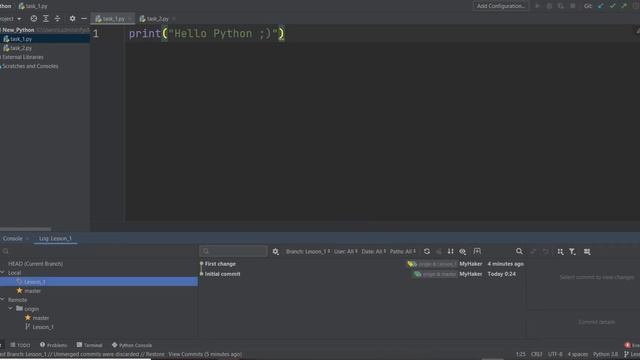Collapse the origin folder node
The height and width of the screenshot is (360, 640).
tap(11, 309)
